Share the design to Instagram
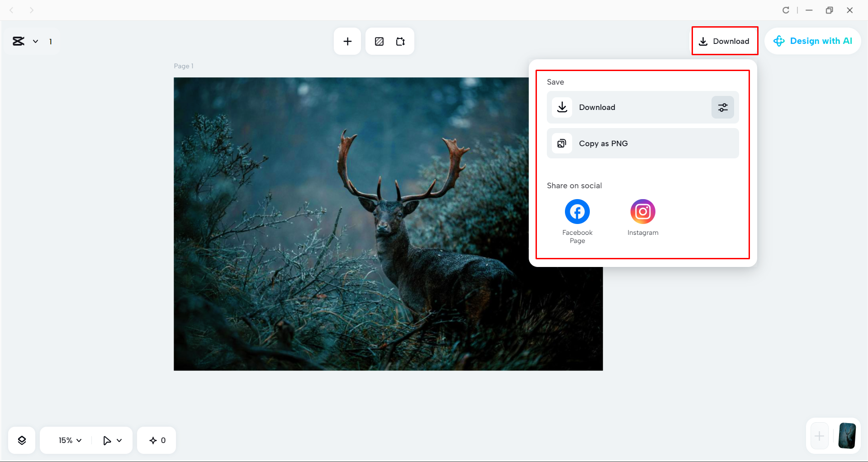 coord(642,211)
